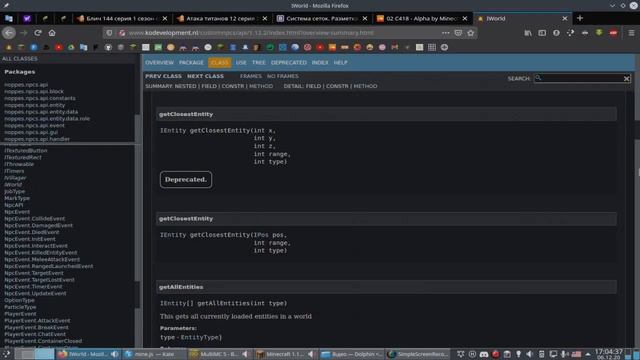640x360 pixels.
Task: Jump to the summary FIELD section
Action: [209, 86]
